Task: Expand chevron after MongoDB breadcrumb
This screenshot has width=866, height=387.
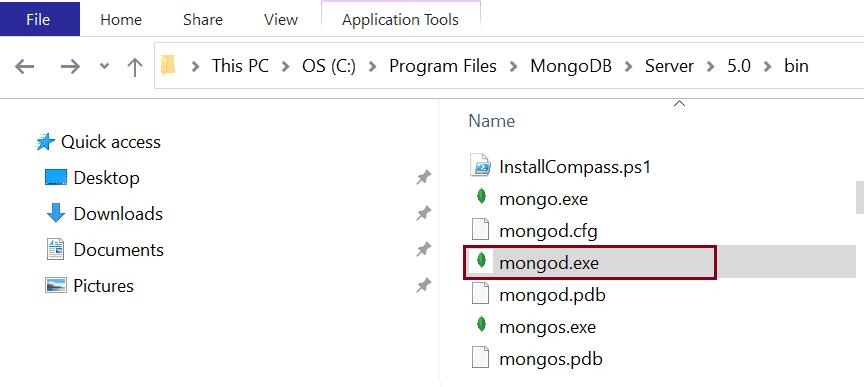Action: [x=629, y=67]
